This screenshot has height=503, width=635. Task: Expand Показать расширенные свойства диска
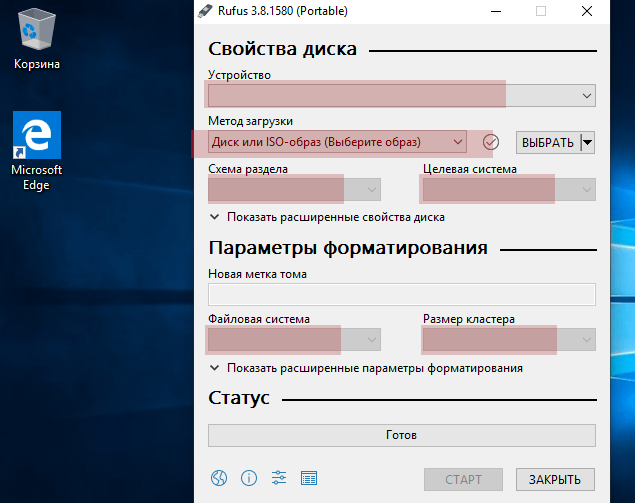click(327, 217)
